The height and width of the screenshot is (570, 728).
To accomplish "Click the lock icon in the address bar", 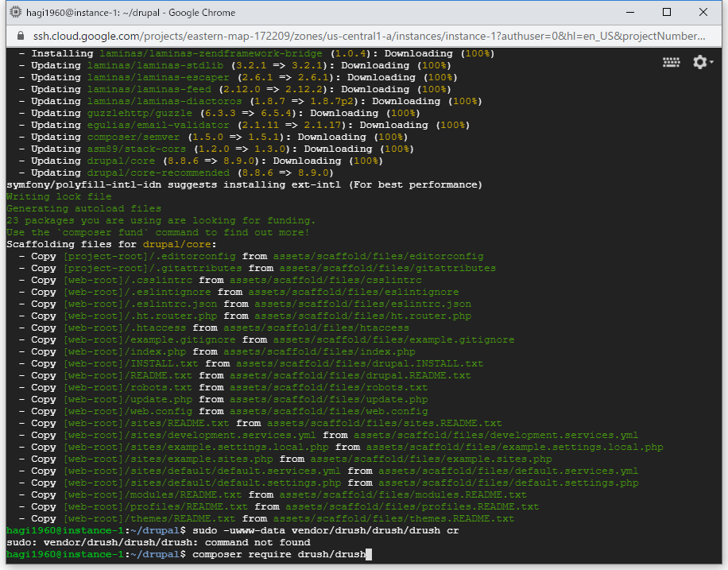I will click(x=20, y=36).
